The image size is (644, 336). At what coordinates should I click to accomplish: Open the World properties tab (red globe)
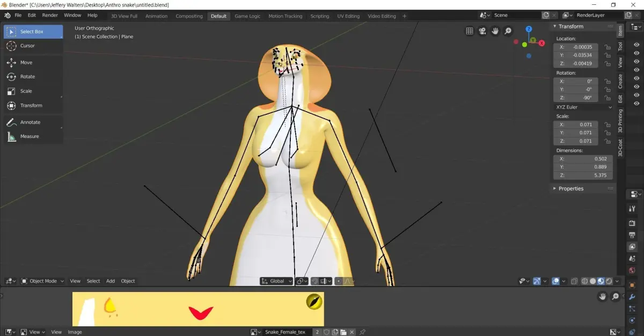point(632,271)
